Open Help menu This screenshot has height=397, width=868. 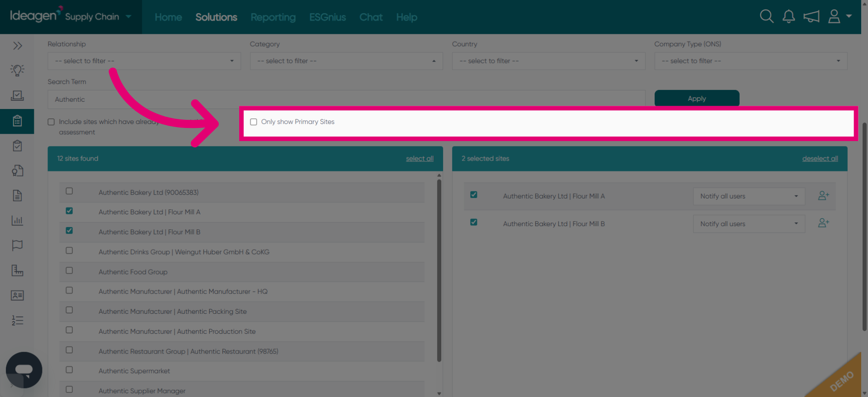pyautogui.click(x=407, y=17)
